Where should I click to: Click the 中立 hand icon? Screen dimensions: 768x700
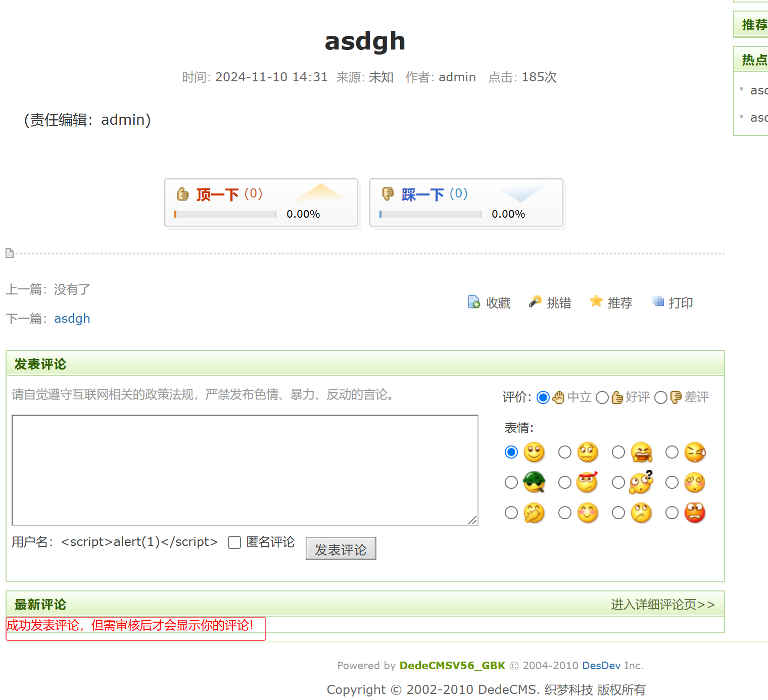(x=558, y=397)
